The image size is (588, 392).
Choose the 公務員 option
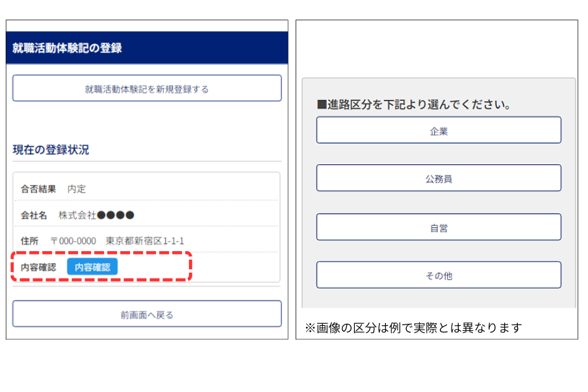tap(439, 178)
